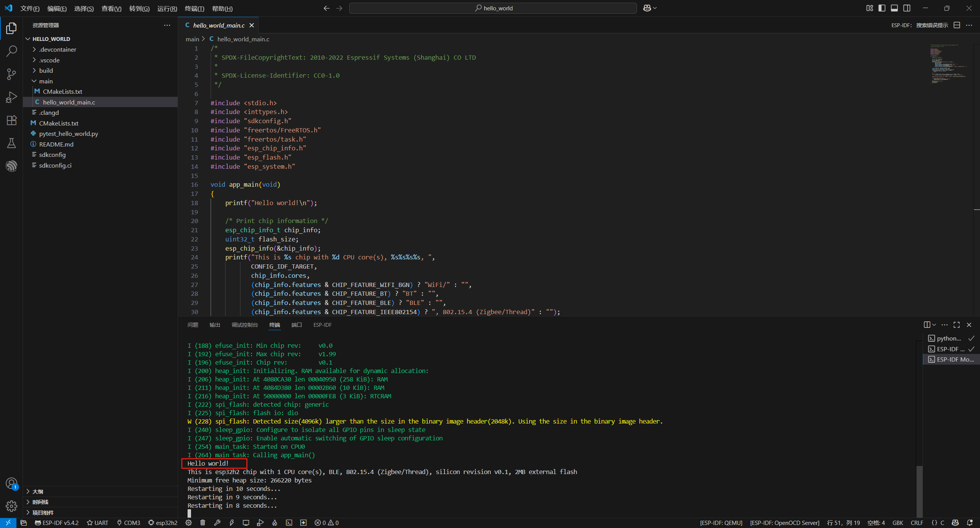
Task: Click full clean trash icon in status bar
Action: pyautogui.click(x=203, y=523)
